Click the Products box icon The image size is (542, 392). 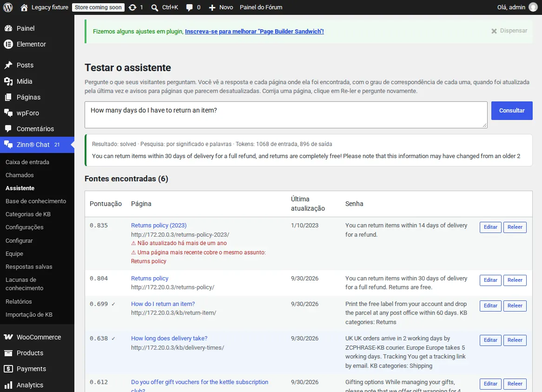[8, 353]
